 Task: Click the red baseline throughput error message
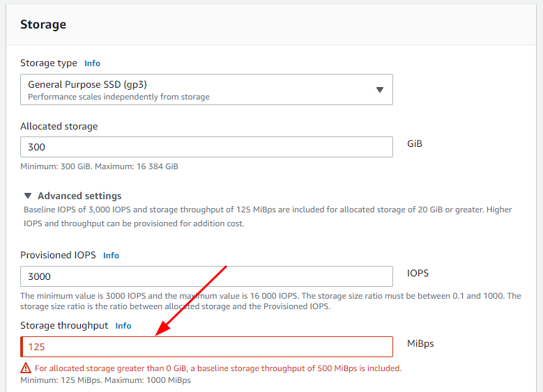[218, 368]
